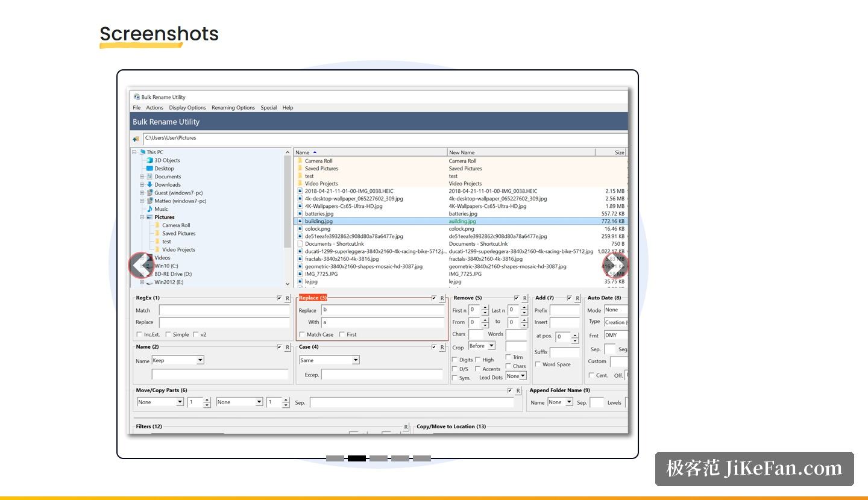Open the Crop dropdown showing Before
The height and width of the screenshot is (500, 868).
tap(482, 346)
